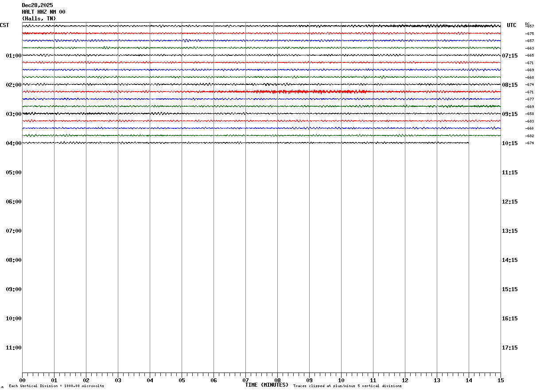Click the UTC timezone label
This screenshot has width=536, height=392.
512,25
